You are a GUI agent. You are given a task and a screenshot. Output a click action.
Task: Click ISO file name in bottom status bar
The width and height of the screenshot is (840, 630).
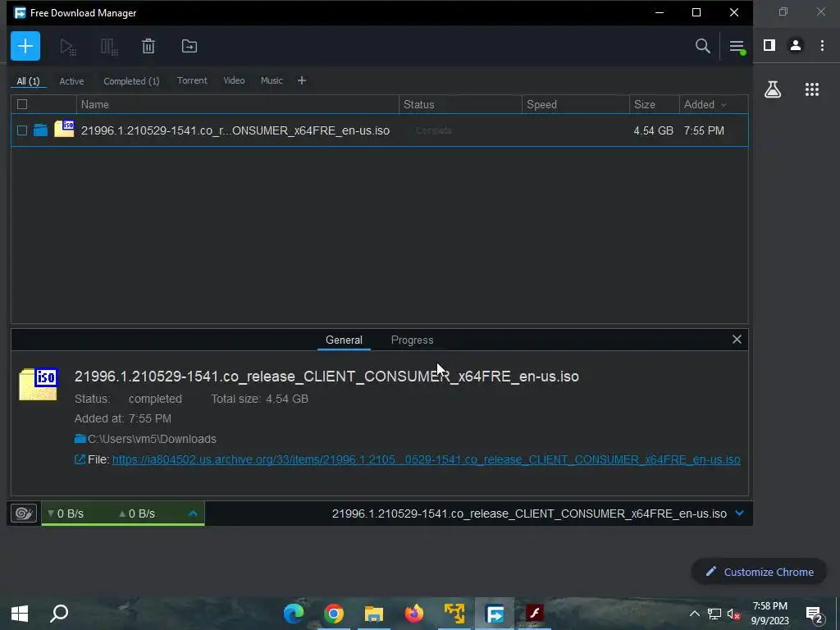click(x=529, y=514)
